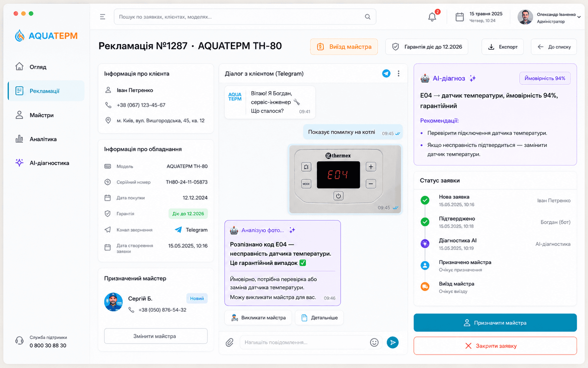The image size is (588, 368).
Task: Open the Рекламації sidebar section
Action: tap(46, 91)
